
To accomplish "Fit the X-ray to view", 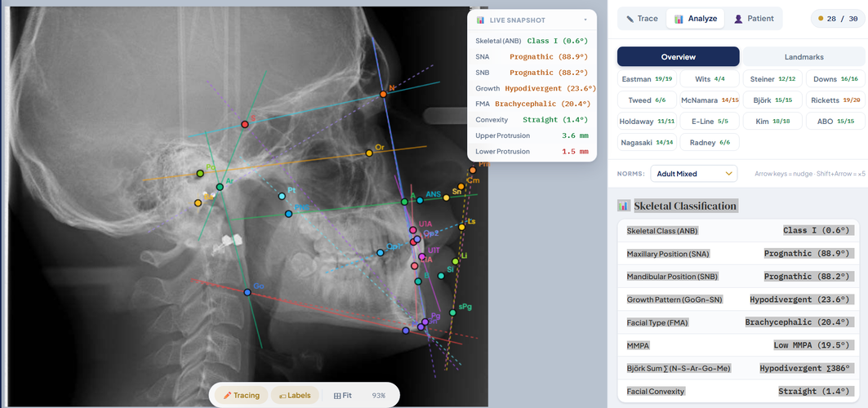I will click(342, 395).
